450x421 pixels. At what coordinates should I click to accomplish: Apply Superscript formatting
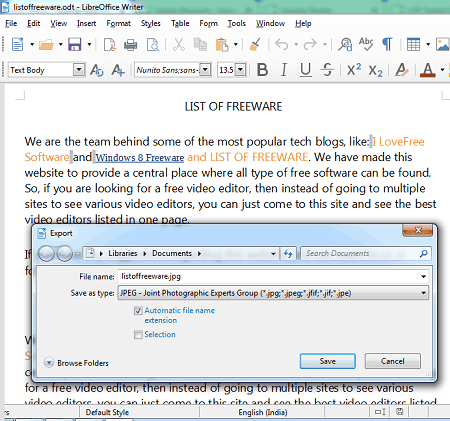click(x=354, y=69)
